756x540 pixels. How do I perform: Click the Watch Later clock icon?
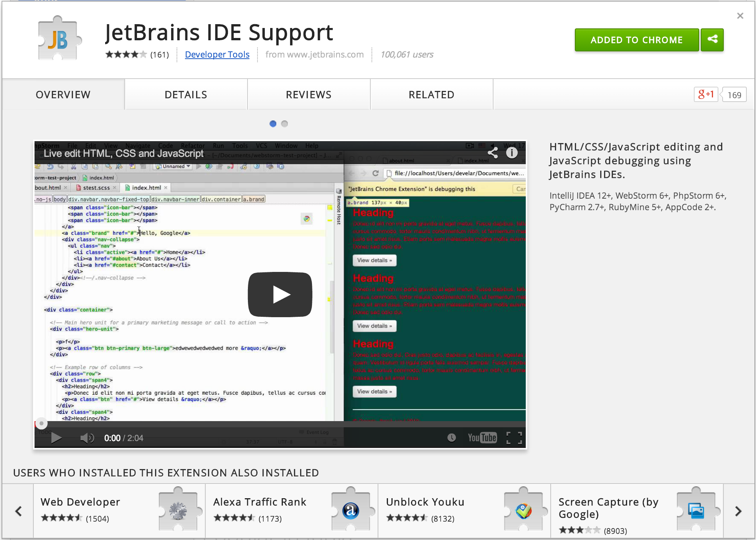pyautogui.click(x=452, y=438)
